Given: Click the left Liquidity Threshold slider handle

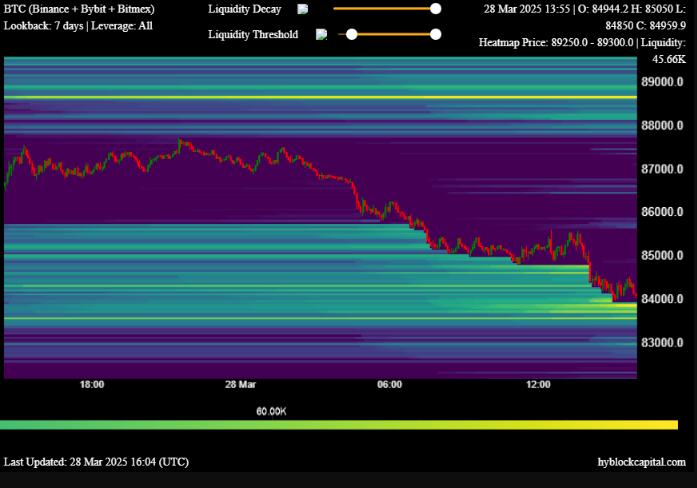Looking at the screenshot, I should click(x=351, y=34).
